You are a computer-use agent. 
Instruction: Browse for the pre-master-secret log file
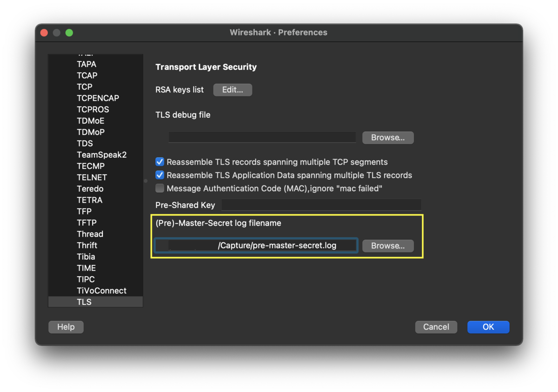tap(388, 246)
